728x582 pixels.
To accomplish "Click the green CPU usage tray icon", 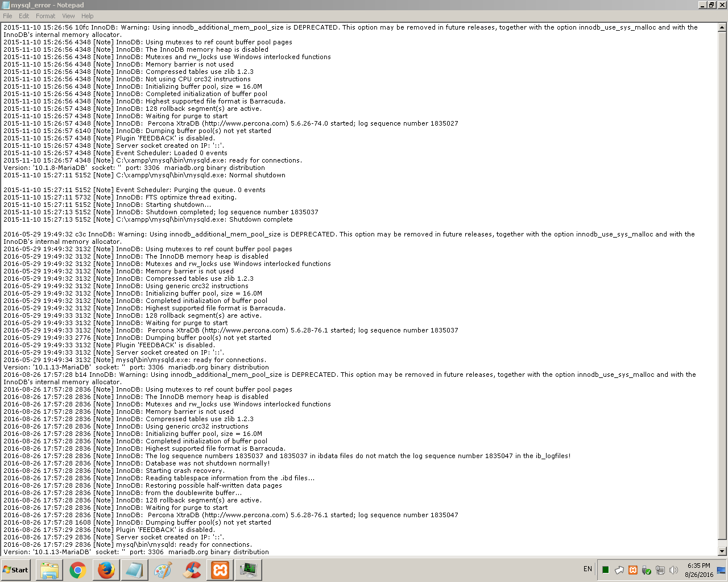I will (606, 570).
